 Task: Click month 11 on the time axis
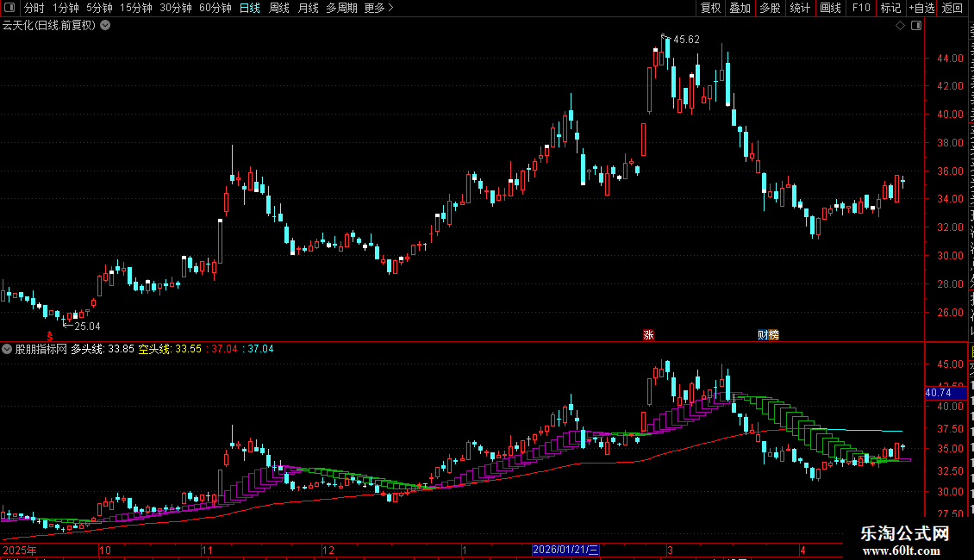(x=208, y=550)
